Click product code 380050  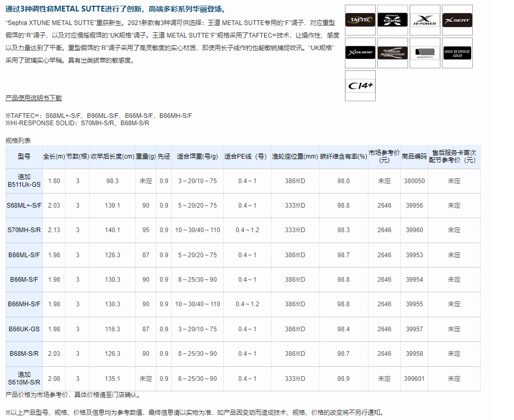[x=414, y=181]
